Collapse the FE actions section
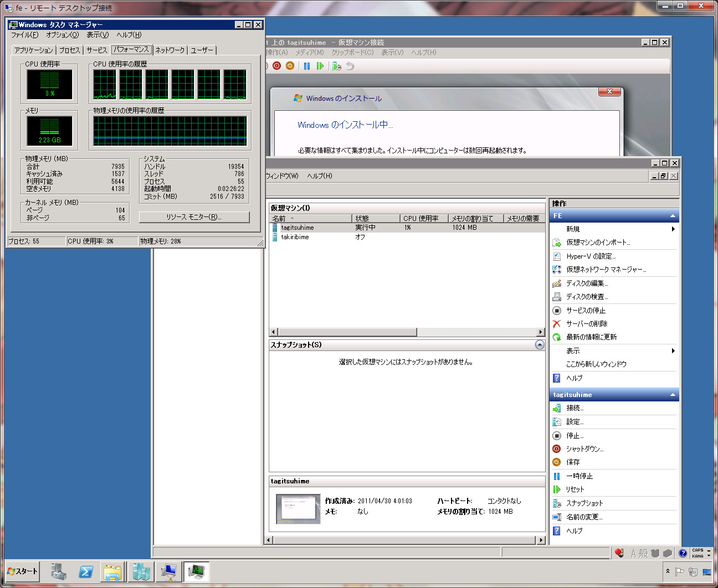The width and height of the screenshot is (718, 588). click(673, 216)
